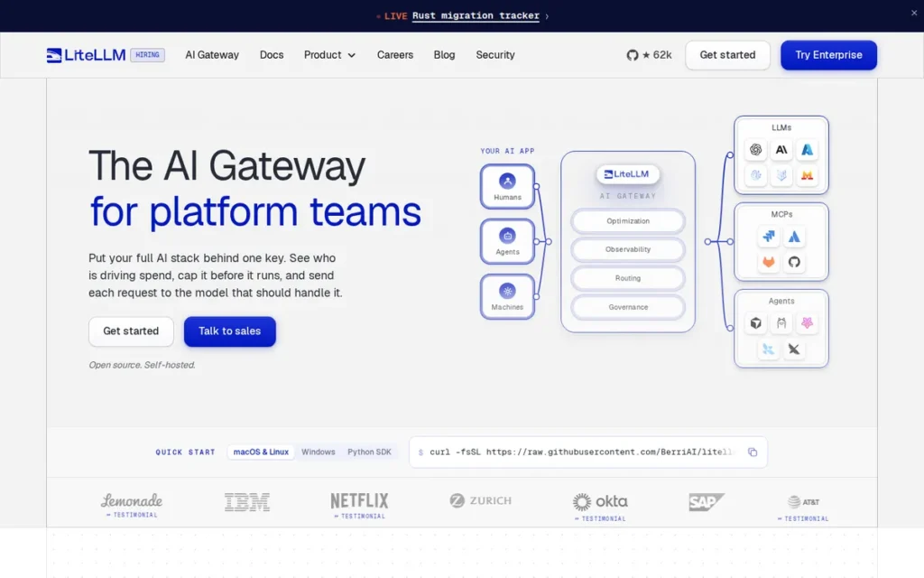The height and width of the screenshot is (578, 924).
Task: Click the Humans person icon
Action: coord(507,181)
